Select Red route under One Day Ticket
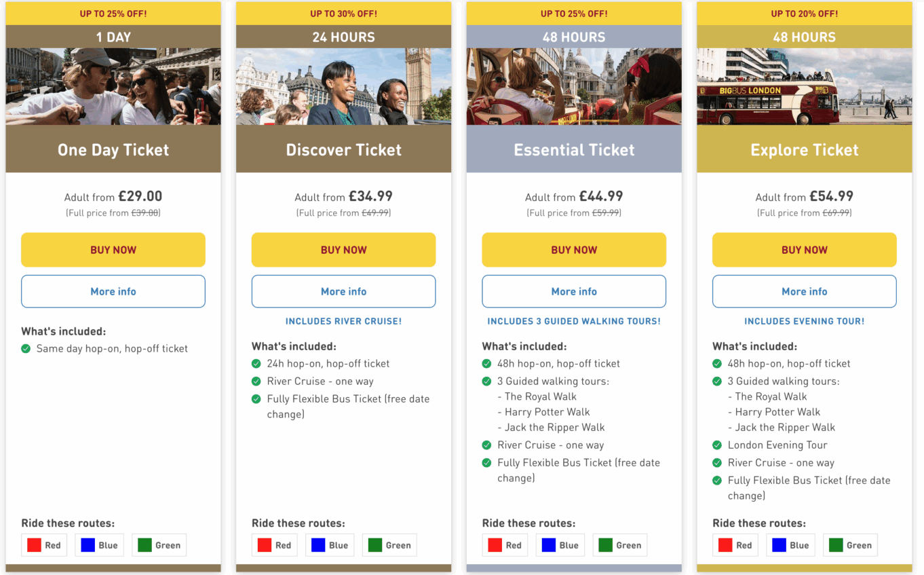The height and width of the screenshot is (575, 924). point(44,545)
